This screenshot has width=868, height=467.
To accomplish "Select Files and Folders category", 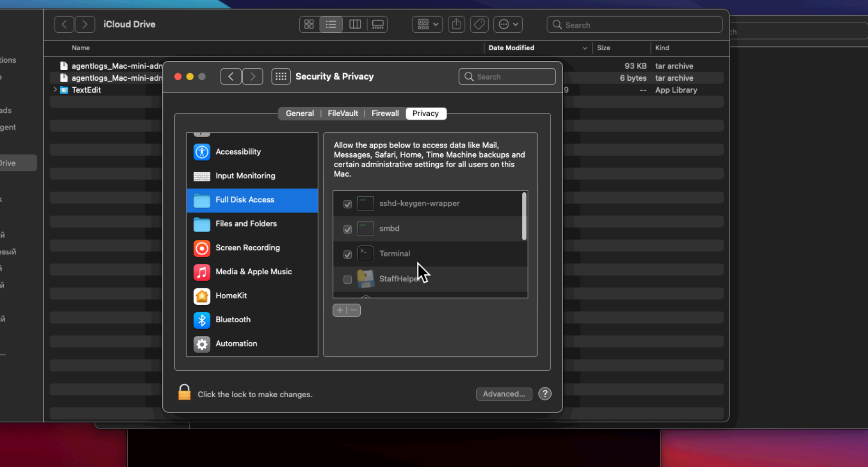I will click(x=252, y=224).
